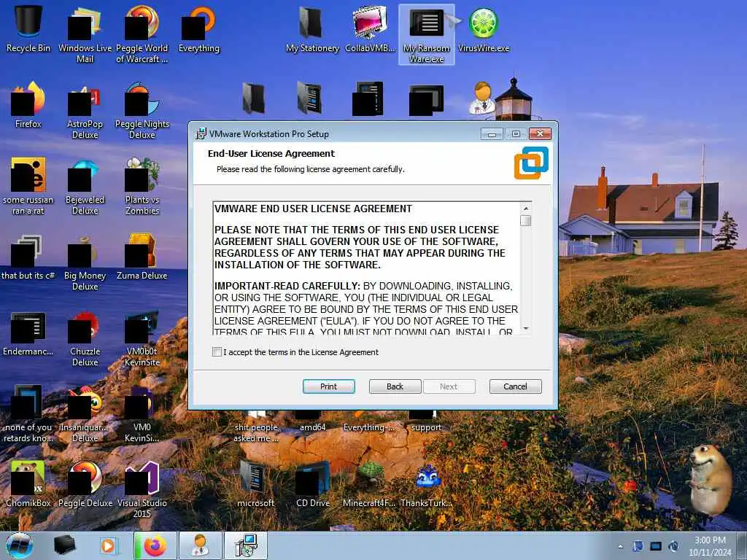The width and height of the screenshot is (747, 560).
Task: Click the installer setup taskbar button
Action: [x=246, y=545]
